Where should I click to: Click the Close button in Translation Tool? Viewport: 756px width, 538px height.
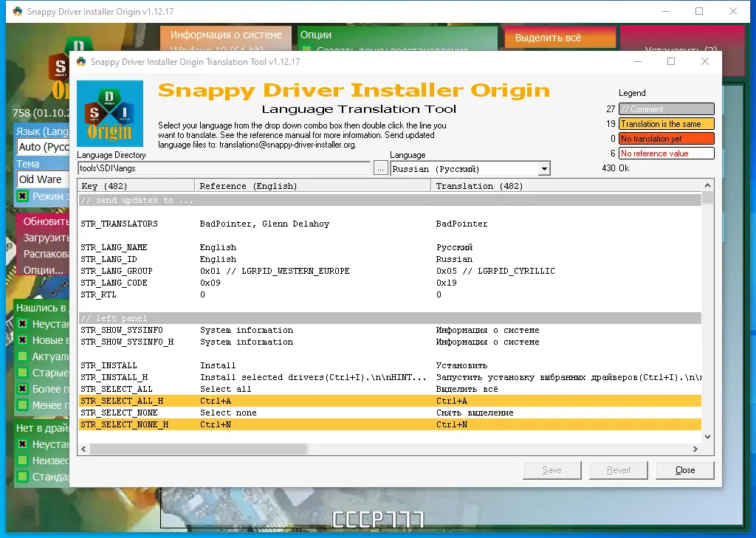(685, 470)
